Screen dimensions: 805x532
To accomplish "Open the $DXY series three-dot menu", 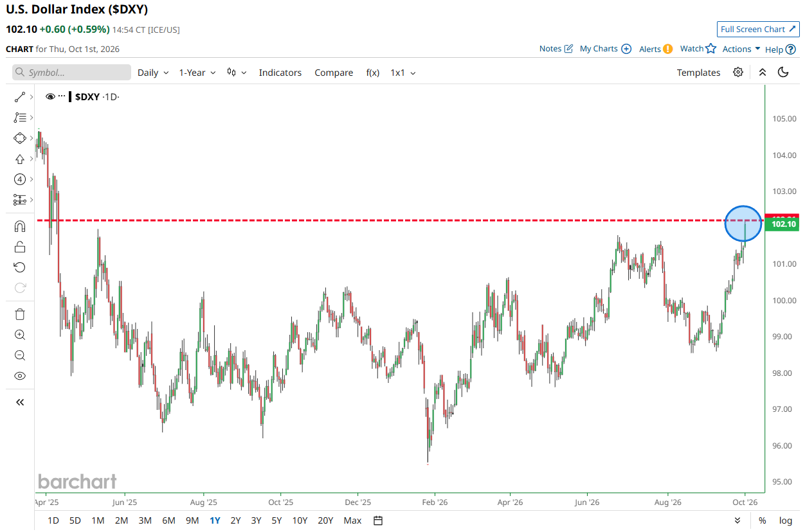I will point(62,96).
